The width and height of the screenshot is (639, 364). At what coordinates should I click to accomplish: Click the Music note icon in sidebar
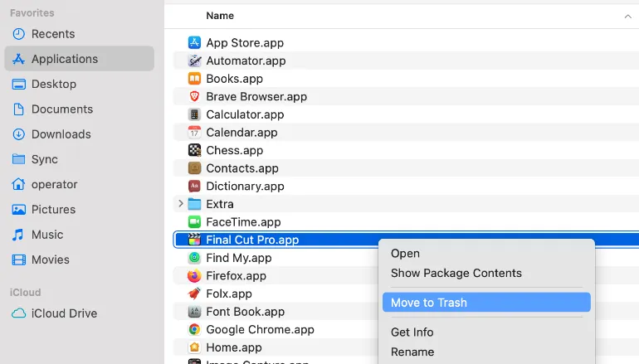coord(18,235)
